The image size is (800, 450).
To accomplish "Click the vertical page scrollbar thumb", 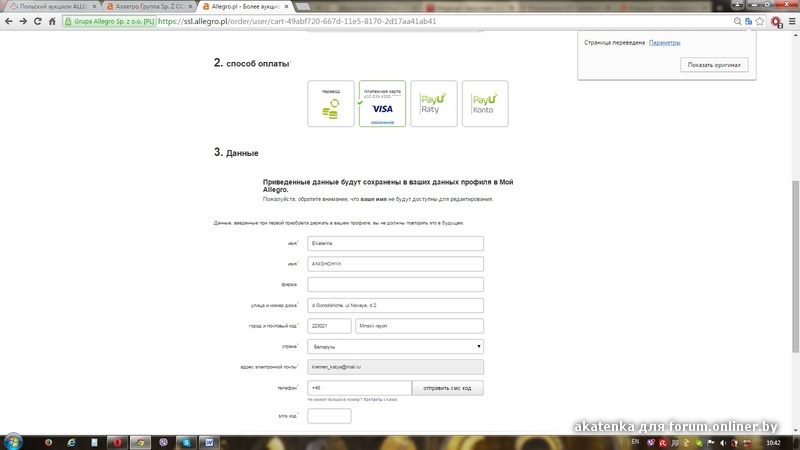I will (795, 266).
